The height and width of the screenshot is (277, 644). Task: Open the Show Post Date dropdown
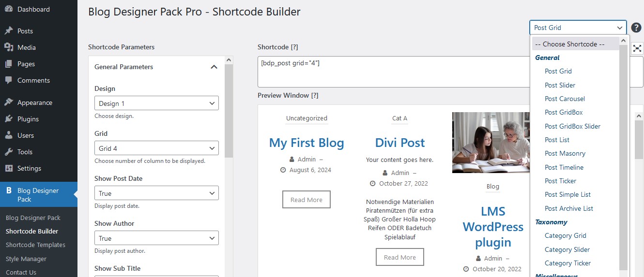pyautogui.click(x=156, y=193)
